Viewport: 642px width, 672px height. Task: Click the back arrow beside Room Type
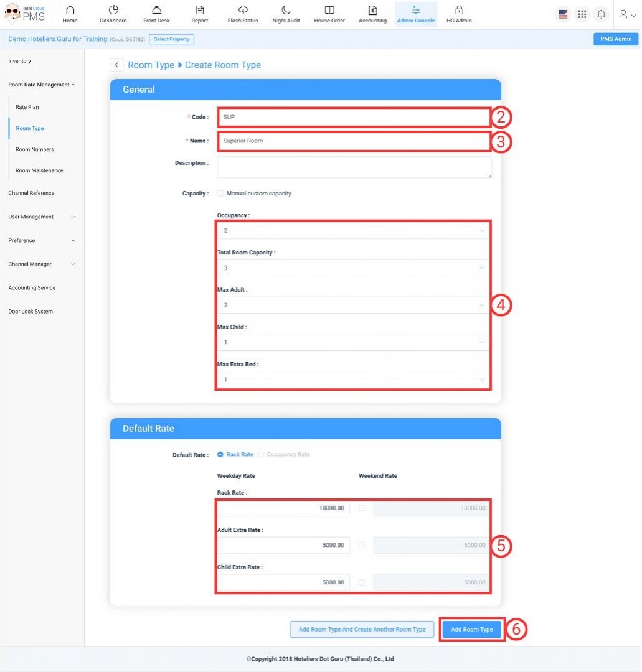tap(116, 65)
